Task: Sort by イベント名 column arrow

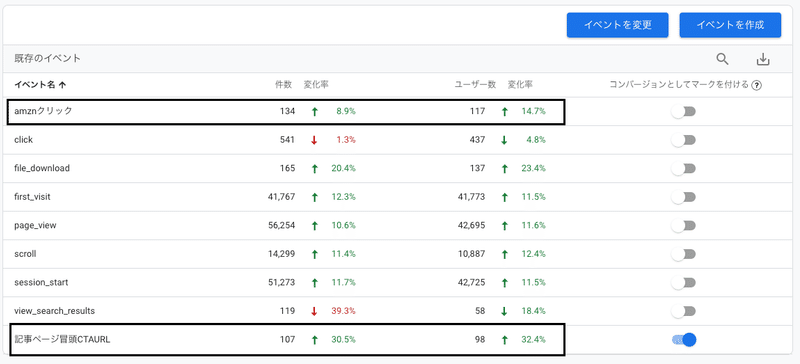Action: pyautogui.click(x=62, y=85)
